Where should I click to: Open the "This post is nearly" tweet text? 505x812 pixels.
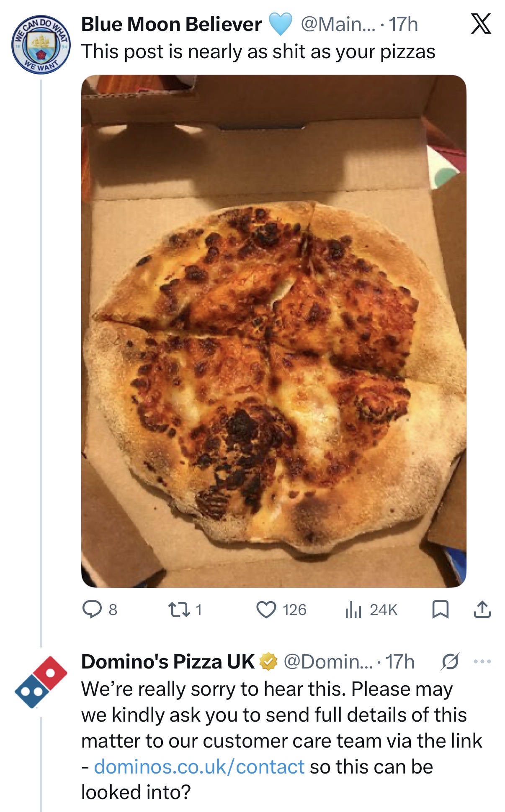(258, 52)
